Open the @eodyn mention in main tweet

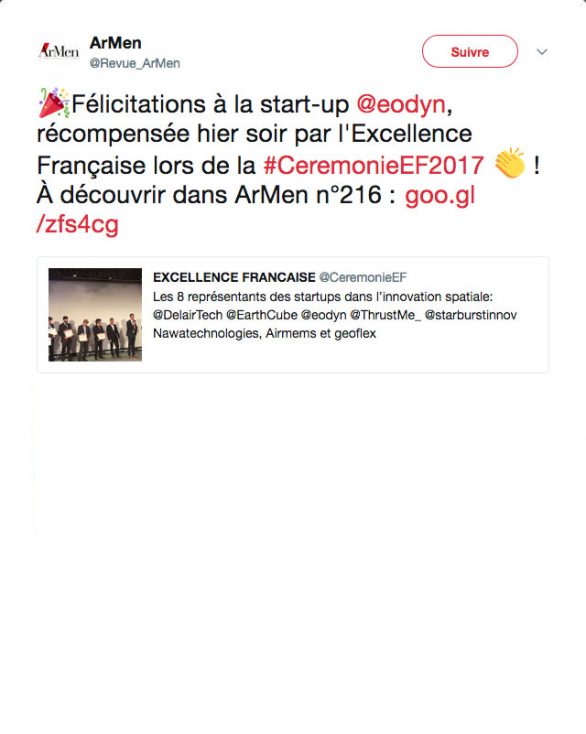click(x=401, y=104)
